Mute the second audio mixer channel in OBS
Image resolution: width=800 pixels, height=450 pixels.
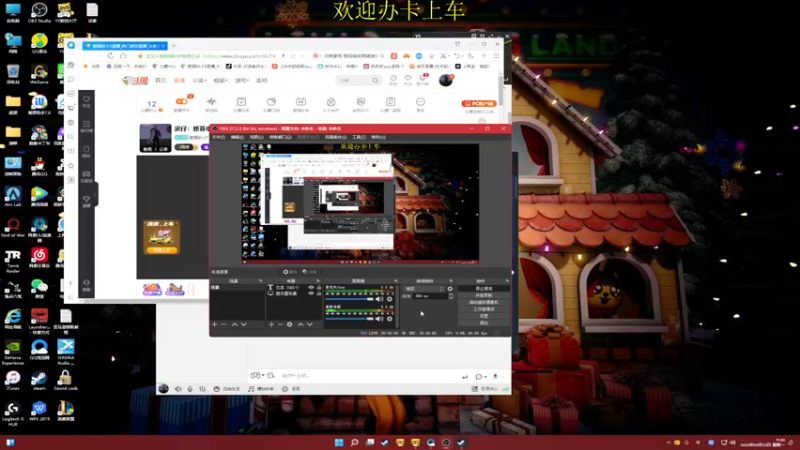(379, 319)
